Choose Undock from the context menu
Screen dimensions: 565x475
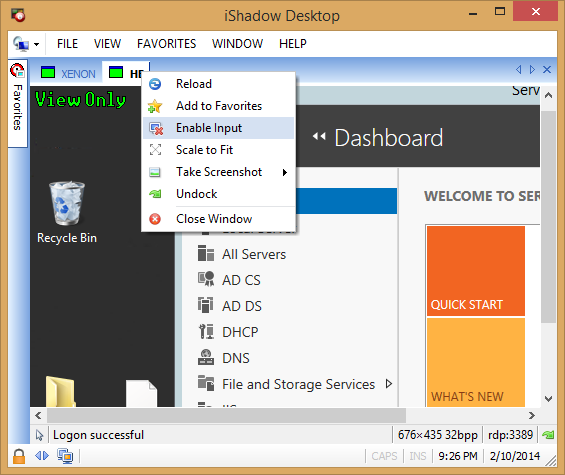coord(218,194)
